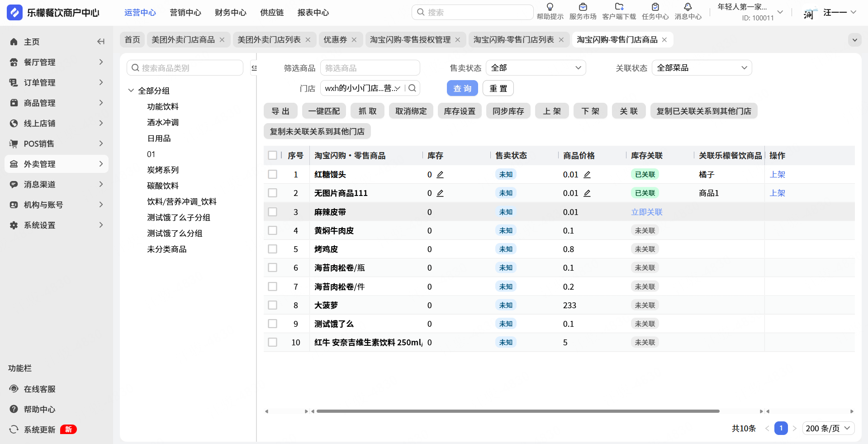Open the 售卖状态 dropdown
Viewport: 868px width, 444px height.
(536, 68)
